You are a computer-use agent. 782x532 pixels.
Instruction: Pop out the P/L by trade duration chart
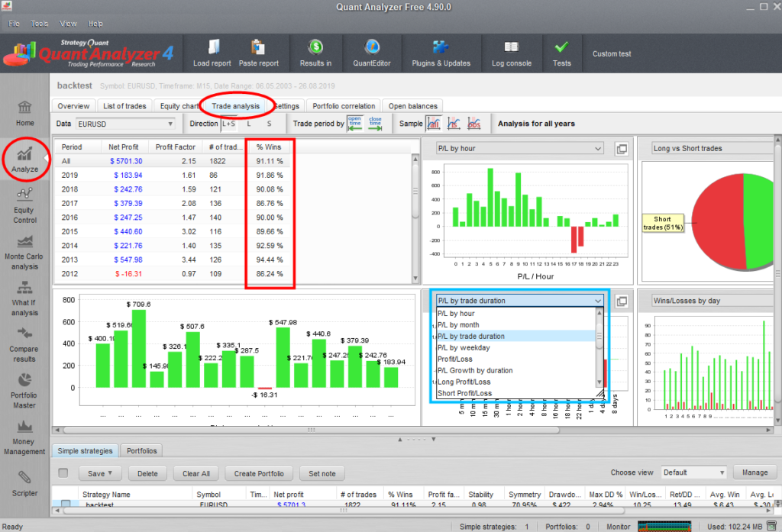622,301
